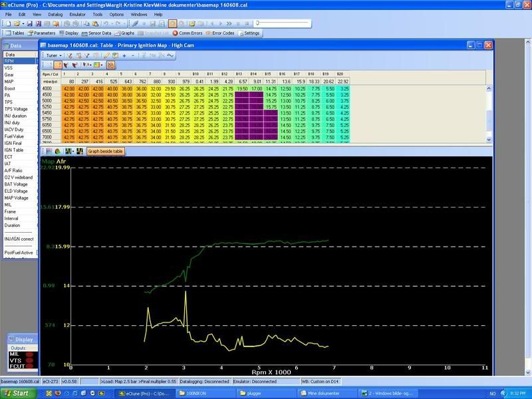Screen dimensions: 532x399
Task: Open the Options menu
Action: tap(116, 14)
